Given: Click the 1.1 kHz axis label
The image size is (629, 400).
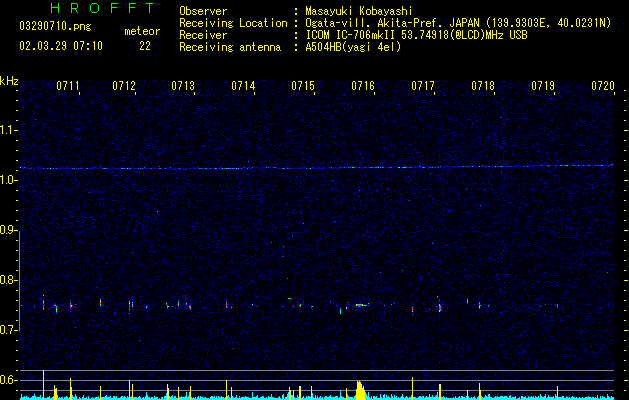Looking at the screenshot, I should (8, 130).
